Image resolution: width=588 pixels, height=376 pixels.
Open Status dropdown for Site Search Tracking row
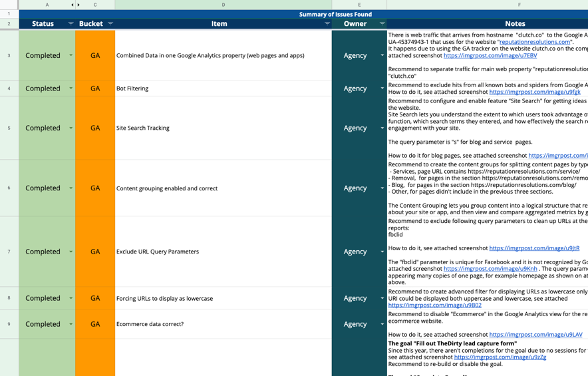[x=71, y=128]
